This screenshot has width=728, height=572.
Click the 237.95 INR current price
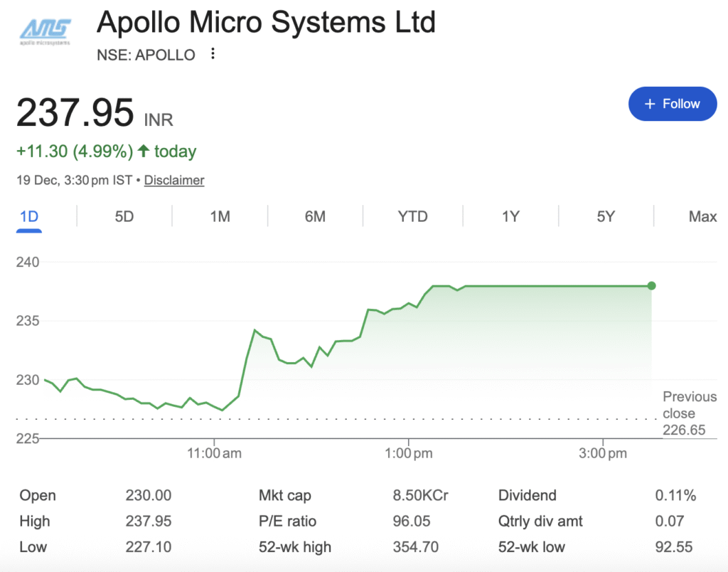click(75, 113)
